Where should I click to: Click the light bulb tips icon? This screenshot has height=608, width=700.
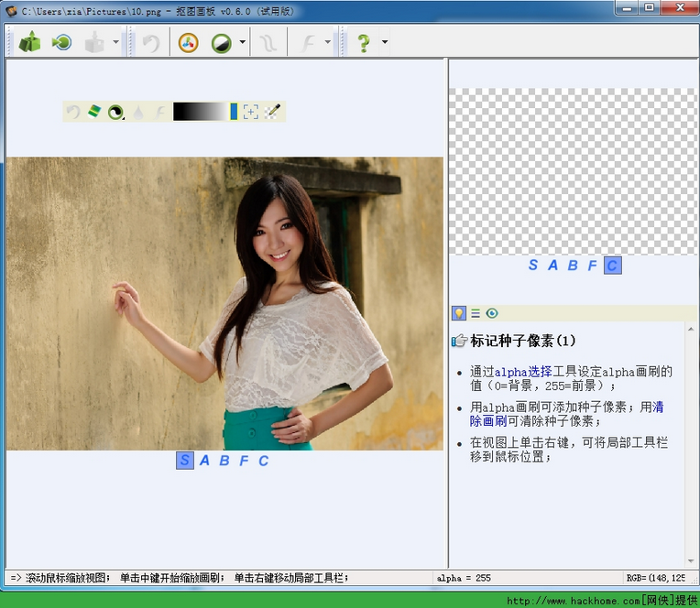pyautogui.click(x=459, y=313)
